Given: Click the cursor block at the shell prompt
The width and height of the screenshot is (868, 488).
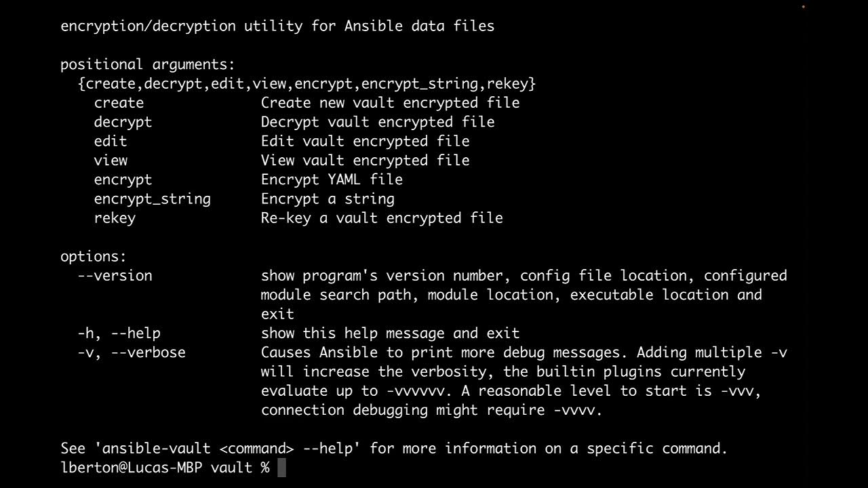Looking at the screenshot, I should click(282, 468).
